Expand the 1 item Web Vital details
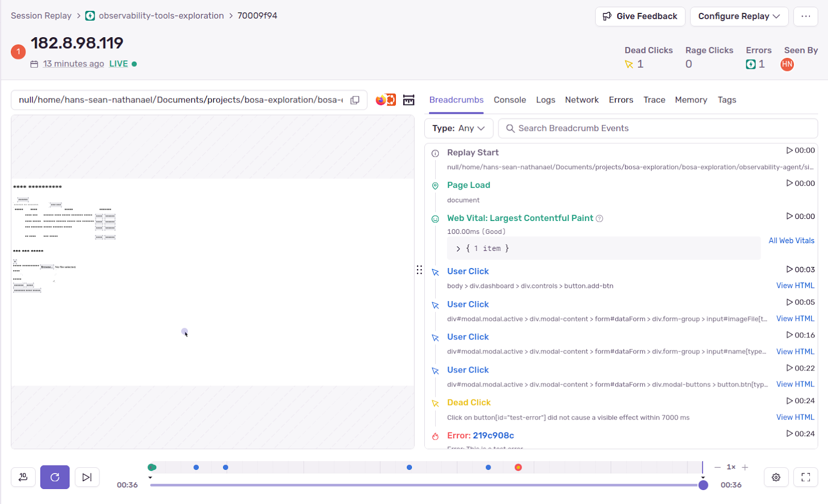Screen dimensions: 828x504 pos(459,249)
